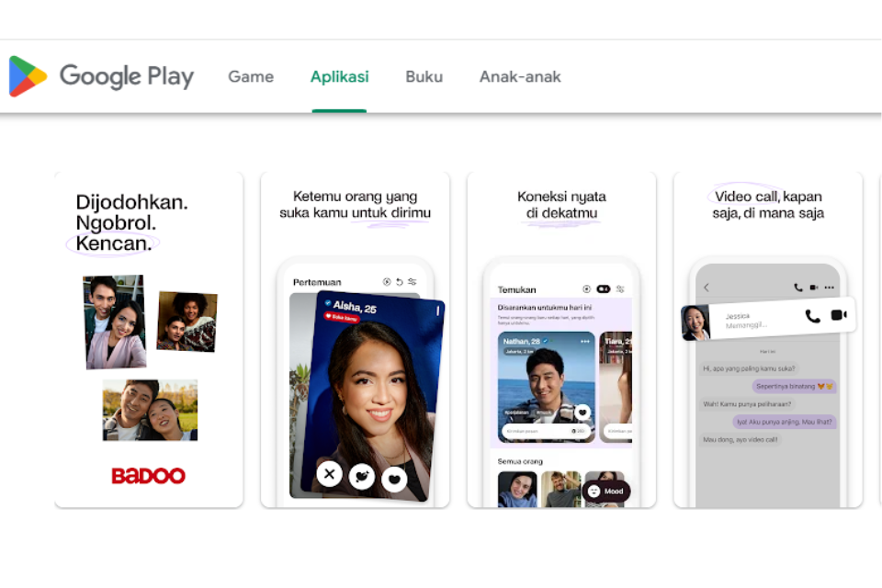Click the filter icon at right of Temukan header

coord(620,289)
